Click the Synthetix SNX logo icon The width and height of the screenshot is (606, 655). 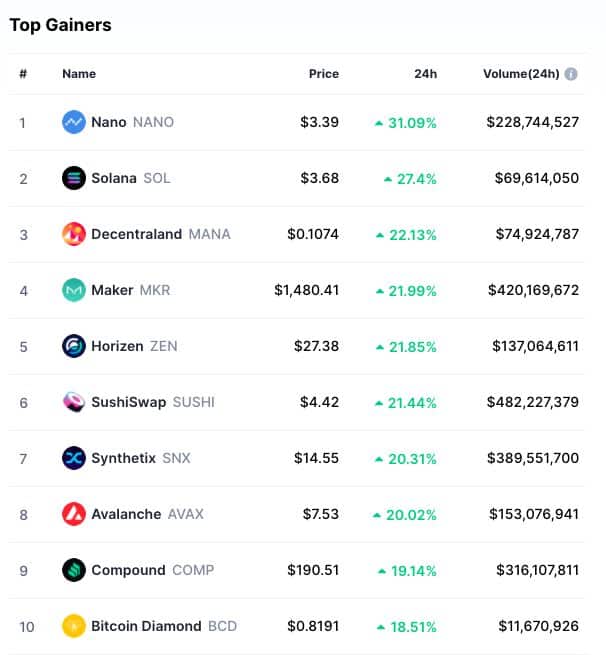click(74, 458)
